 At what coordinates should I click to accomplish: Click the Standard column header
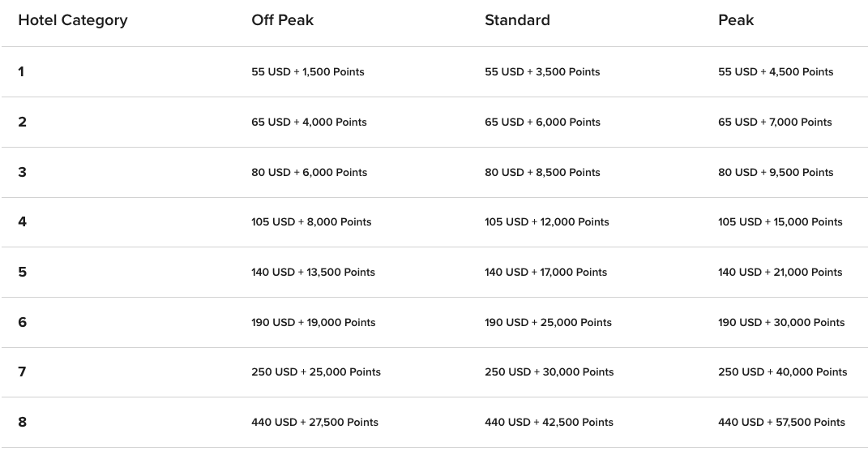[517, 20]
